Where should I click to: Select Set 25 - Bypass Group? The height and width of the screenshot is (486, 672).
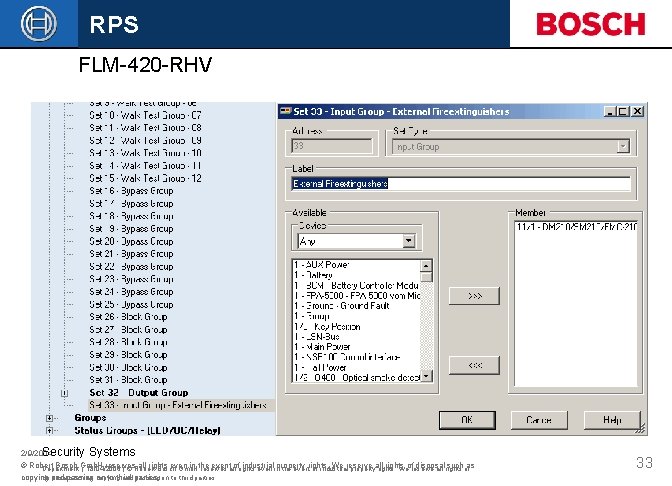(131, 304)
